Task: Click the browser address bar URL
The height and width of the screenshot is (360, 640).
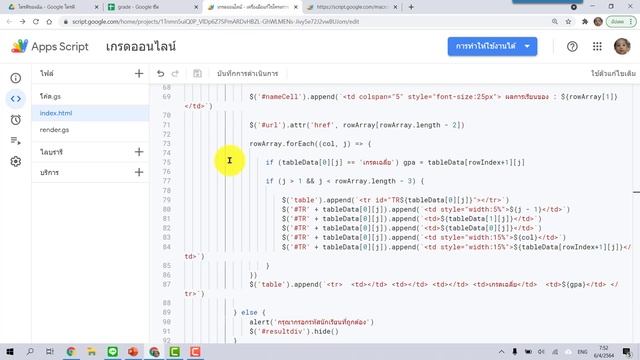Action: [216, 22]
